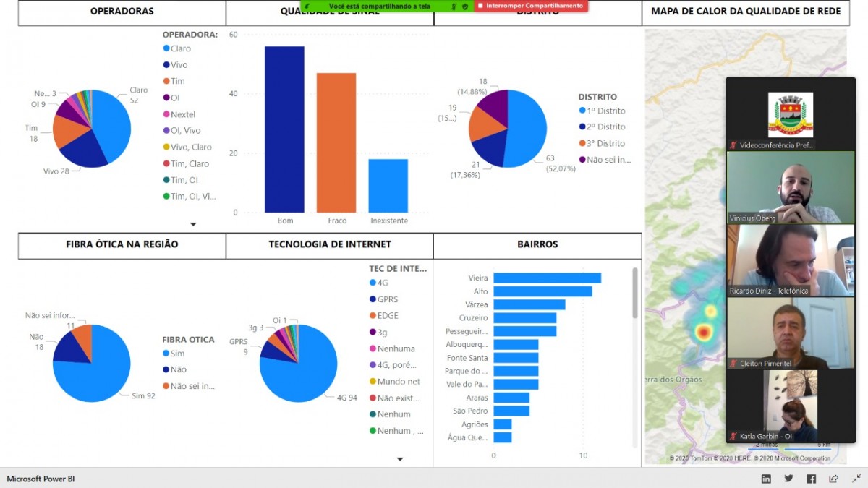Open the share/export icon in footer
The width and height of the screenshot is (868, 488).
point(833,479)
